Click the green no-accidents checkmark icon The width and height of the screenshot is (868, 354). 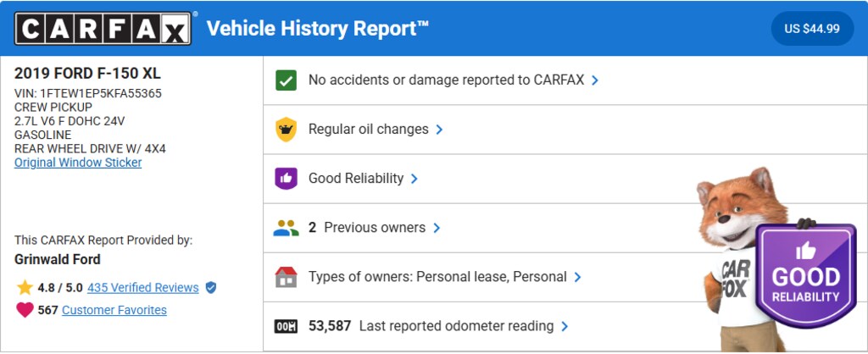pos(286,80)
